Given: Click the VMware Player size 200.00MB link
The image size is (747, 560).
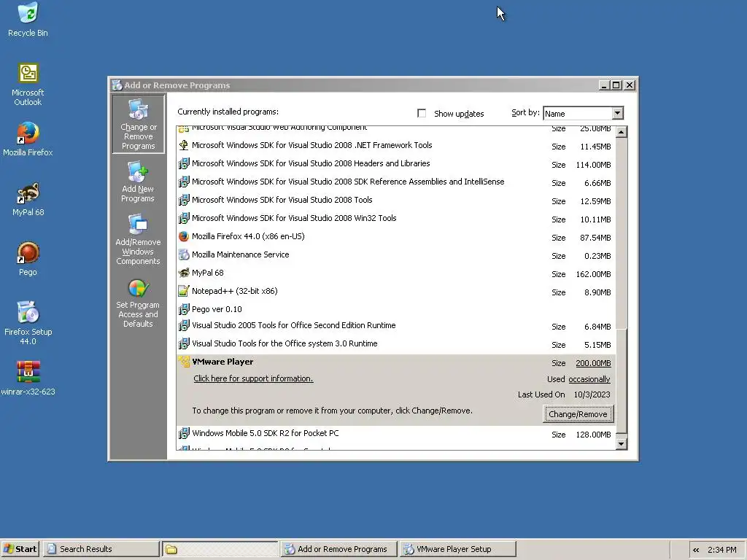Looking at the screenshot, I should tap(593, 363).
